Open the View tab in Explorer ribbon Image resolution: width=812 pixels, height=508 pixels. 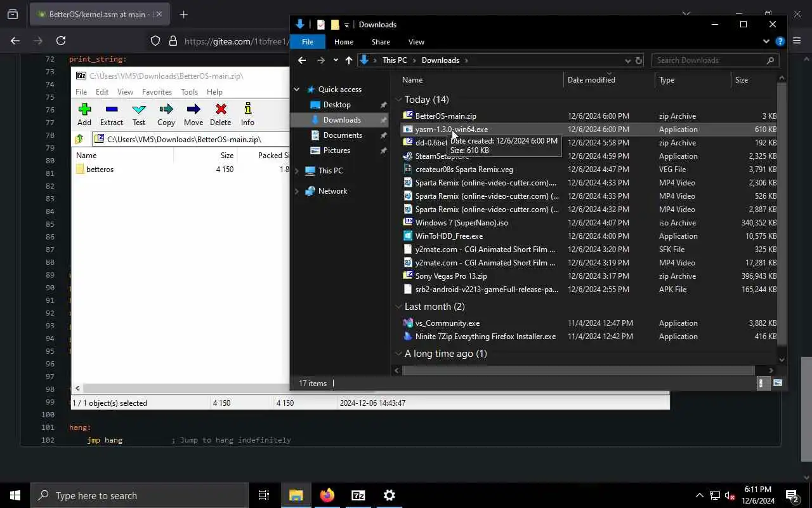[x=416, y=42]
